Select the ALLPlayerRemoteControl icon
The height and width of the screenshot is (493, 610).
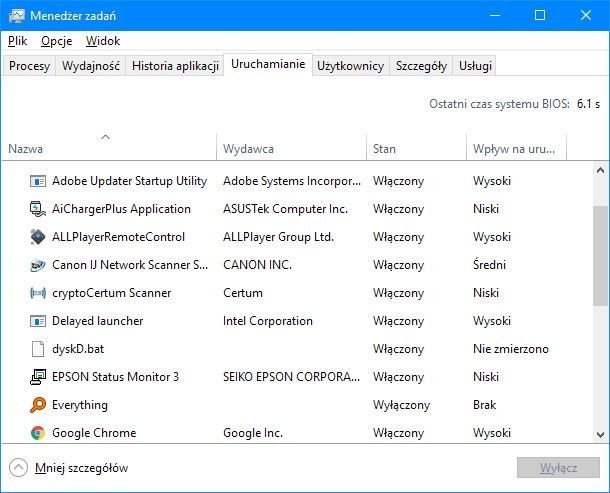click(38, 237)
